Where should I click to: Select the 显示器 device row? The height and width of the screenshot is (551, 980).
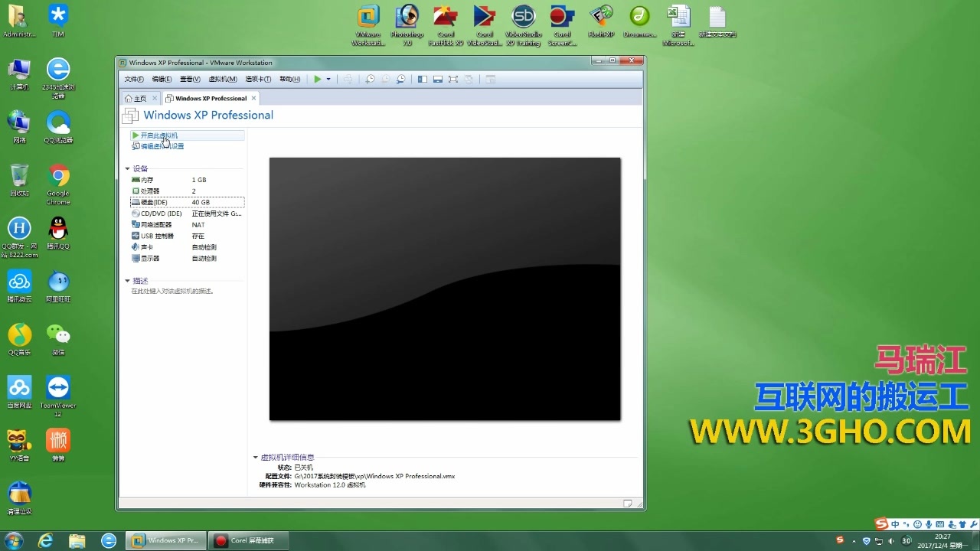(x=187, y=259)
